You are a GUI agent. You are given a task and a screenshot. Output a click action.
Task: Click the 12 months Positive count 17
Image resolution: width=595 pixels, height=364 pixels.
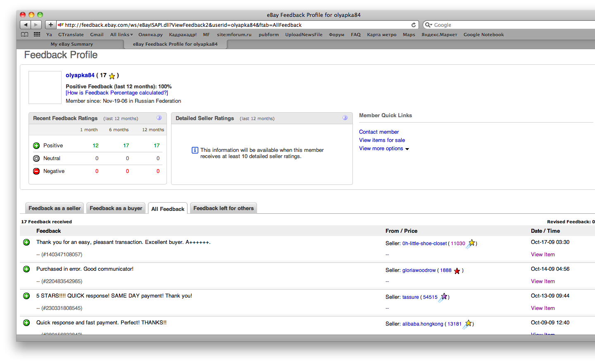(157, 146)
